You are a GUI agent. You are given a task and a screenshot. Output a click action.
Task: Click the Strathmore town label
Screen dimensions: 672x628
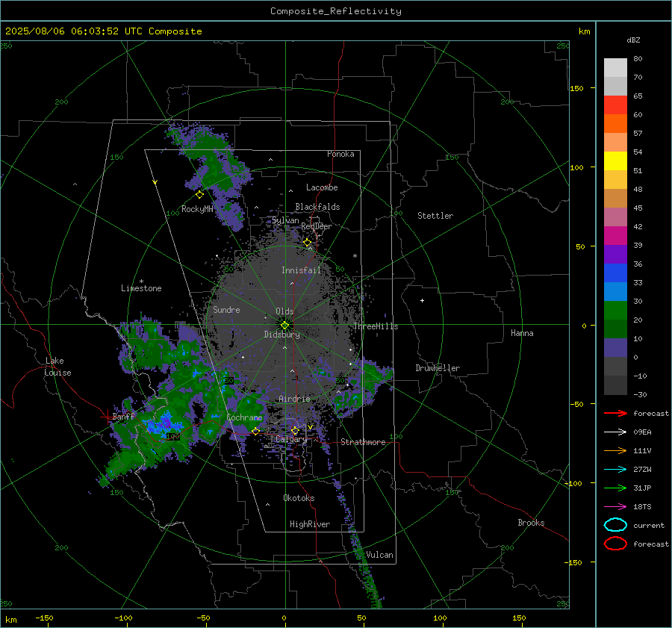[x=363, y=442]
